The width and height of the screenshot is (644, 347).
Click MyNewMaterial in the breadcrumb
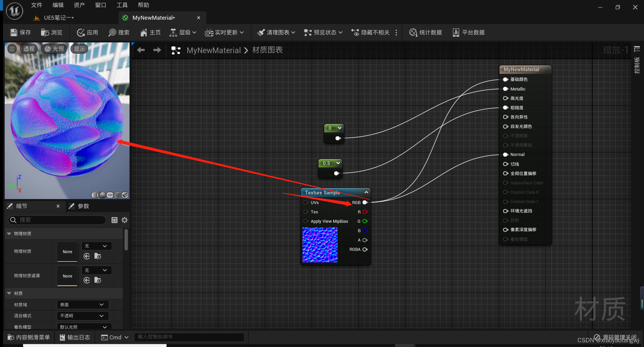[x=214, y=50]
